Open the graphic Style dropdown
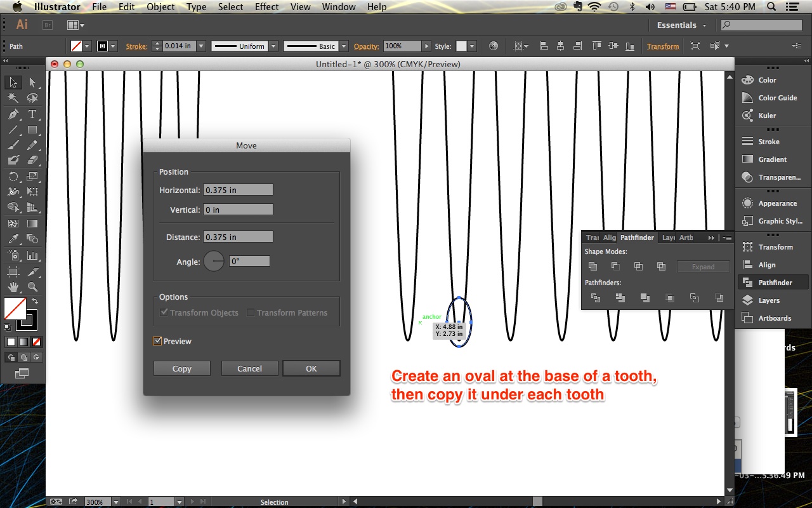Viewport: 812px width, 508px height. coord(471,46)
